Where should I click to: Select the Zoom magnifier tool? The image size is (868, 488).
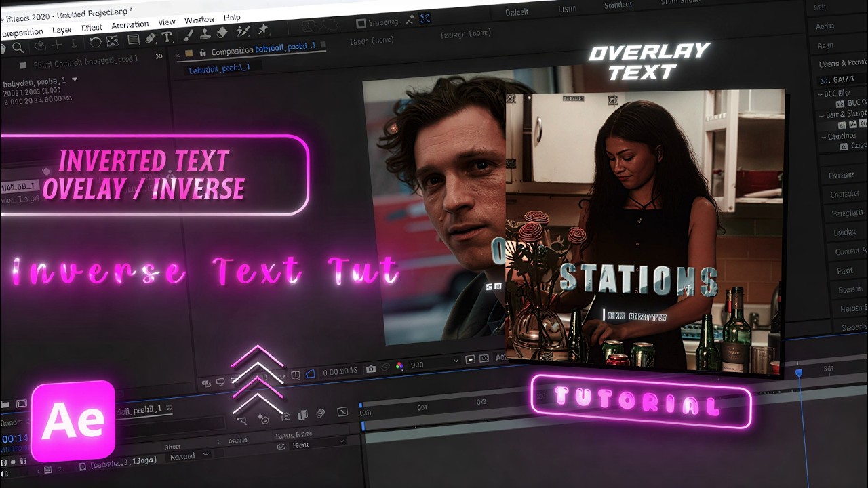click(x=18, y=47)
